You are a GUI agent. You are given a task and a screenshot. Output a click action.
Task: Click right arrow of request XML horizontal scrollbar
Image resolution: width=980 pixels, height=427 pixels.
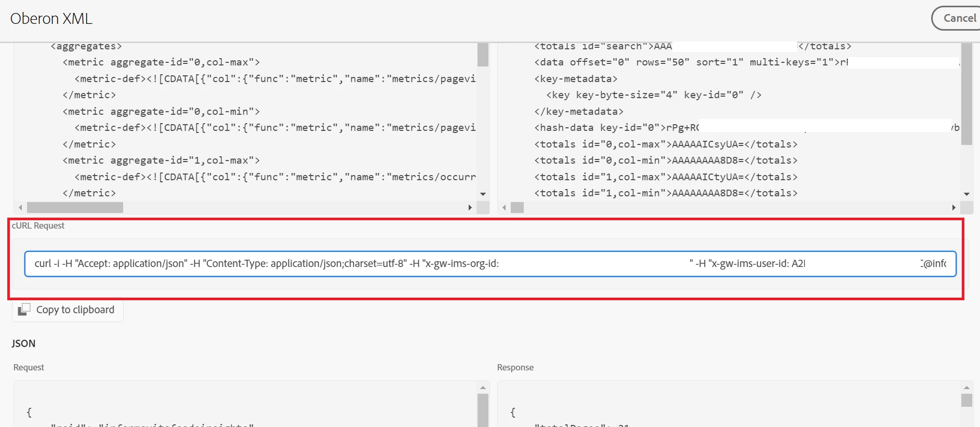tap(470, 208)
